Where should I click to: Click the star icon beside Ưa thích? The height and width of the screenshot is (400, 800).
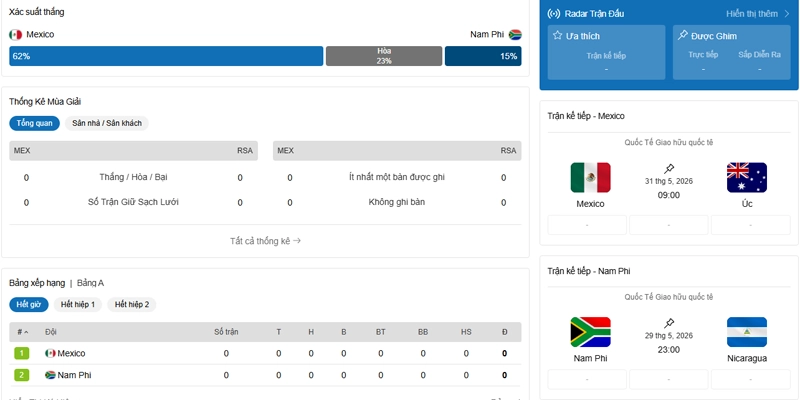[558, 35]
